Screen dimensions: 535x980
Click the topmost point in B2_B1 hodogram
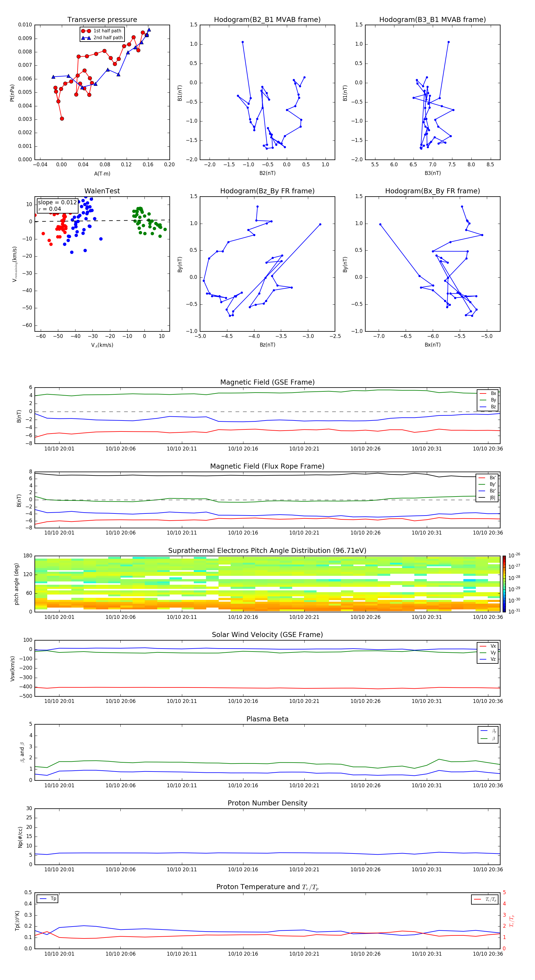(x=243, y=42)
